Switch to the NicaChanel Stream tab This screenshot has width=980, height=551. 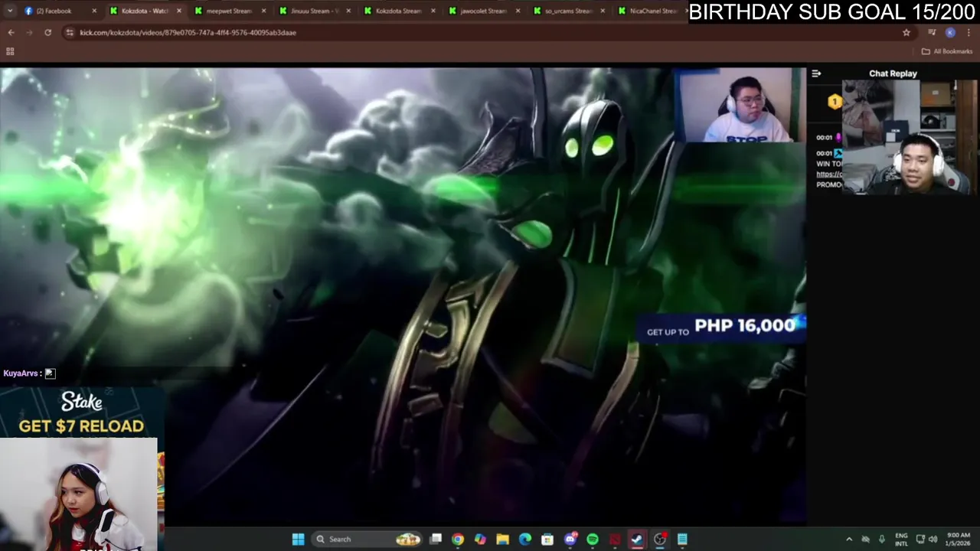coord(652,11)
